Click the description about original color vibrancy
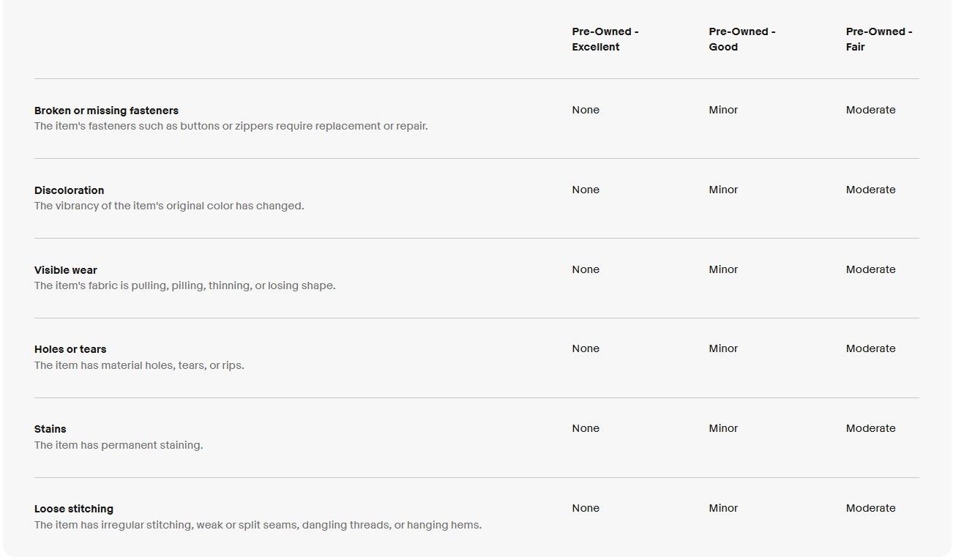This screenshot has height=560, width=953. tap(169, 206)
